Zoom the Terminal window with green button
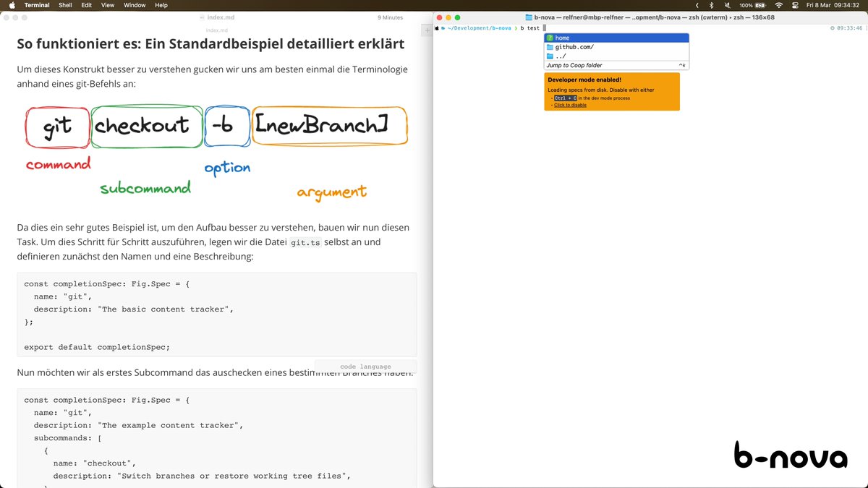This screenshot has width=868, height=488. pos(458,17)
